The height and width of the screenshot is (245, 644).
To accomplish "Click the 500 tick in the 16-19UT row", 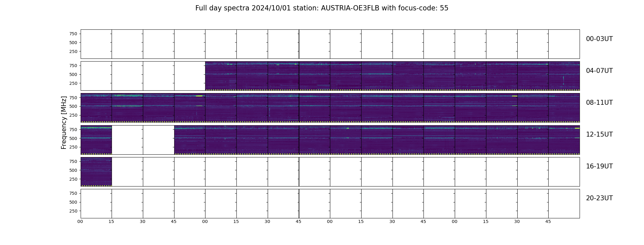I will [x=73, y=170].
